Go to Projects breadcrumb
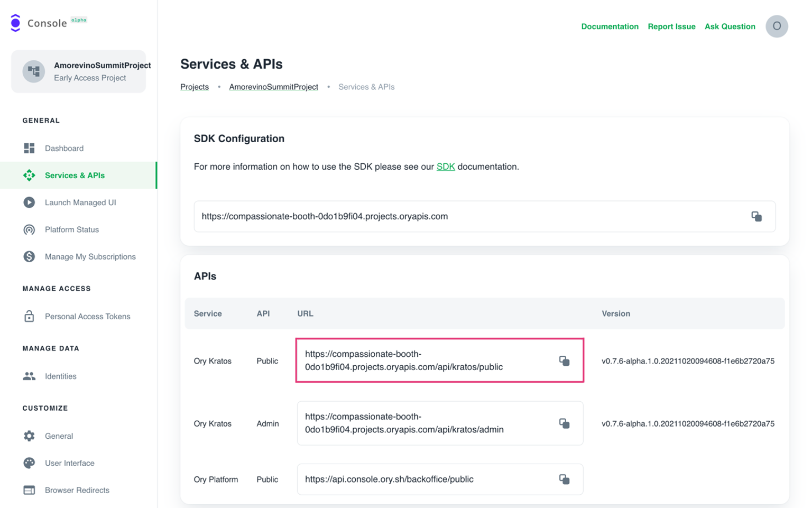The height and width of the screenshot is (508, 812). tap(195, 87)
